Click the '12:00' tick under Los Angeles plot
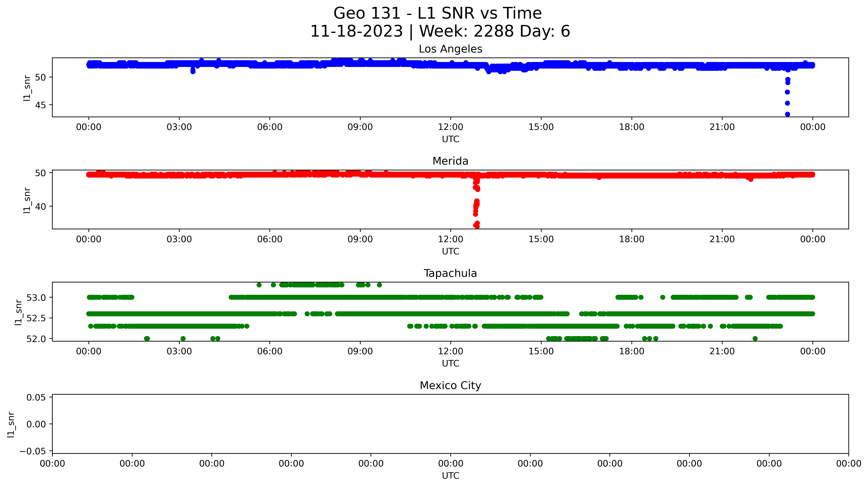The image size is (868, 487). click(x=451, y=127)
